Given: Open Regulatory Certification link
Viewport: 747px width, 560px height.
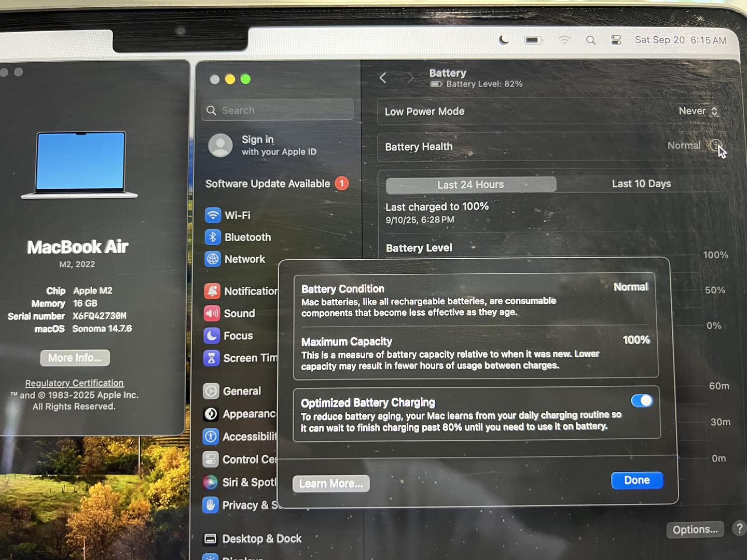Looking at the screenshot, I should pos(75,383).
